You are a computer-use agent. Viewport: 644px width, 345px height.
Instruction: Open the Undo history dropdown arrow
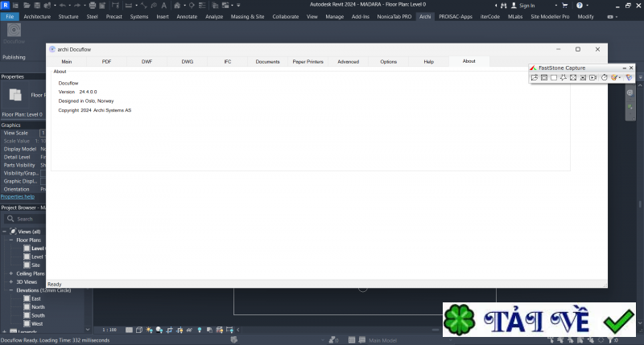point(70,6)
